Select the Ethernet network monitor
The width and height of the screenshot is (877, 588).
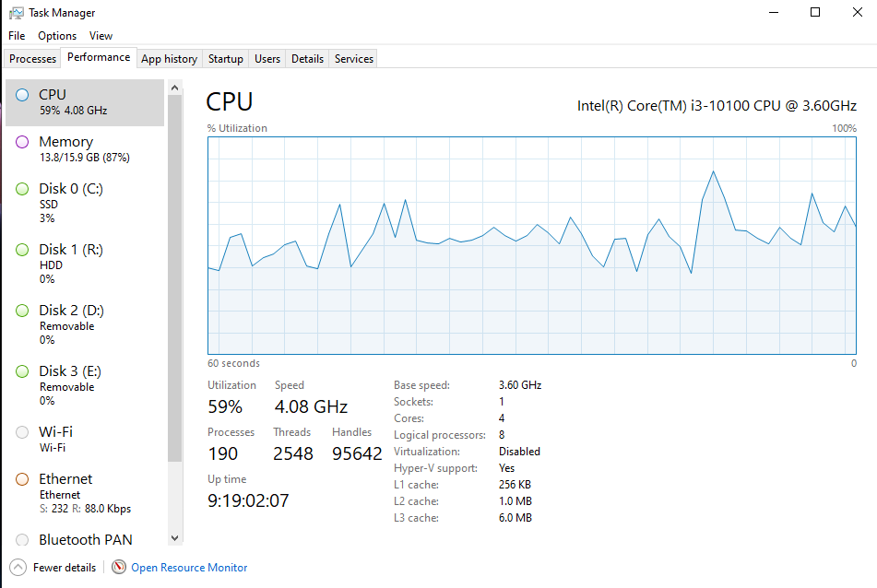point(21,478)
